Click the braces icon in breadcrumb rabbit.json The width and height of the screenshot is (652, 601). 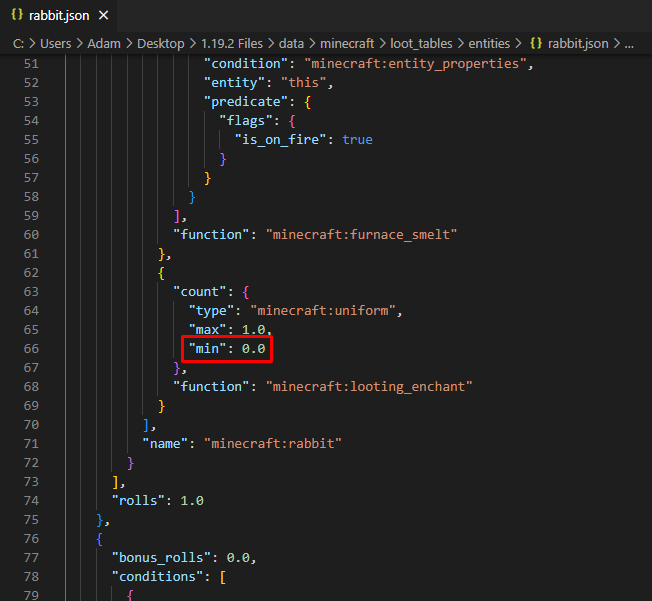pyautogui.click(x=536, y=43)
